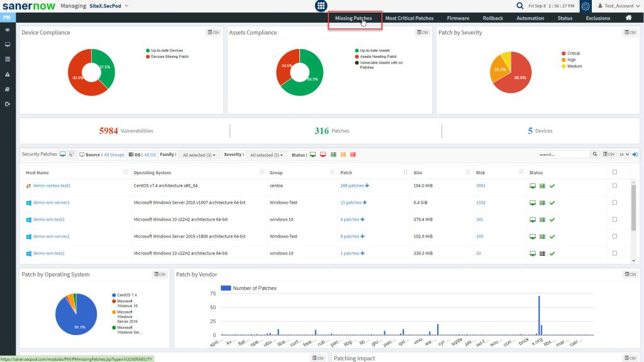Click the '288 patches' link for centos
This screenshot has height=362, width=644.
[x=353, y=185]
